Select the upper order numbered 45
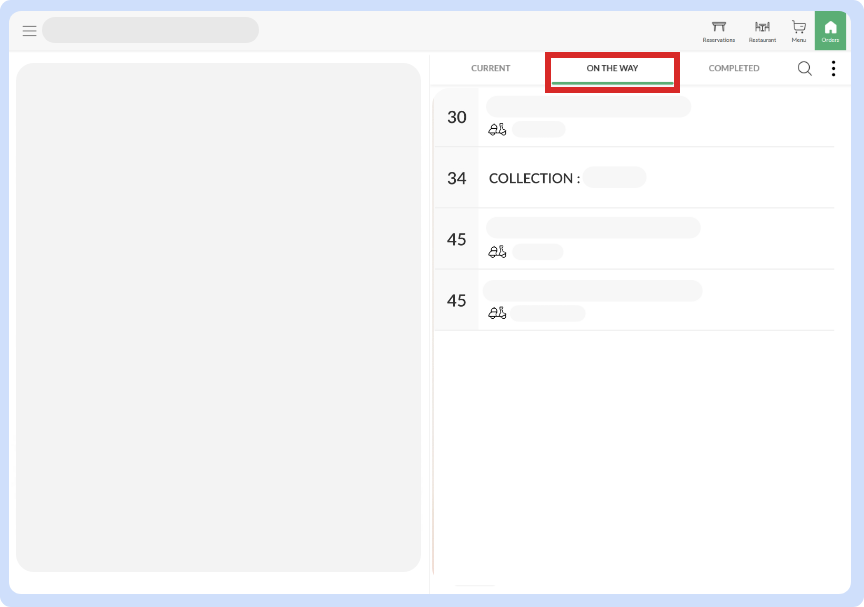 pos(457,239)
